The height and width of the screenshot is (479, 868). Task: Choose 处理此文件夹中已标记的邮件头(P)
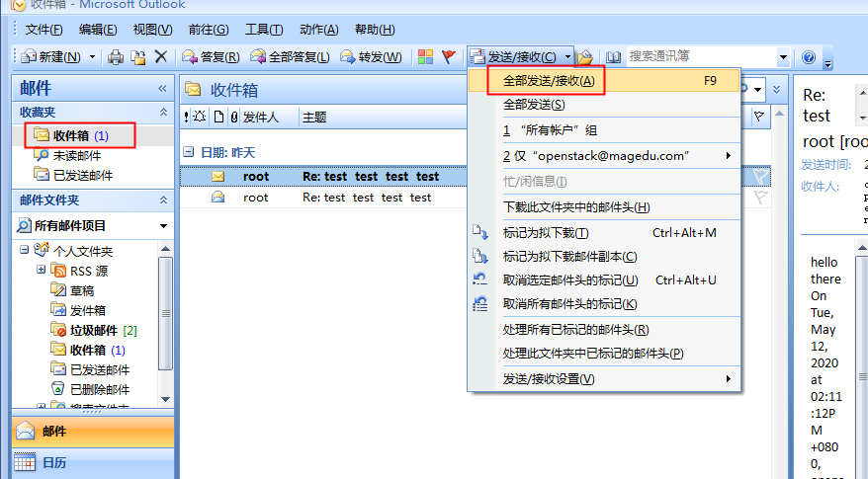604,354
